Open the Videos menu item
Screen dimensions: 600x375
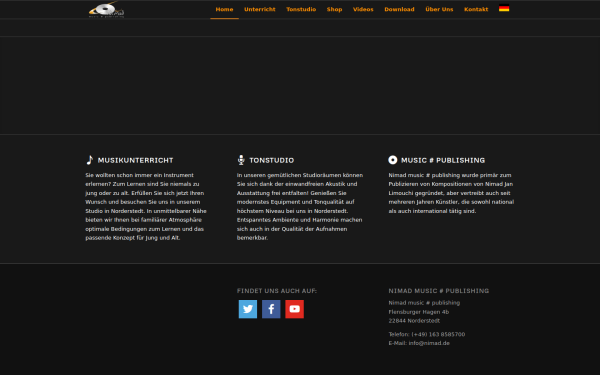pyautogui.click(x=363, y=9)
